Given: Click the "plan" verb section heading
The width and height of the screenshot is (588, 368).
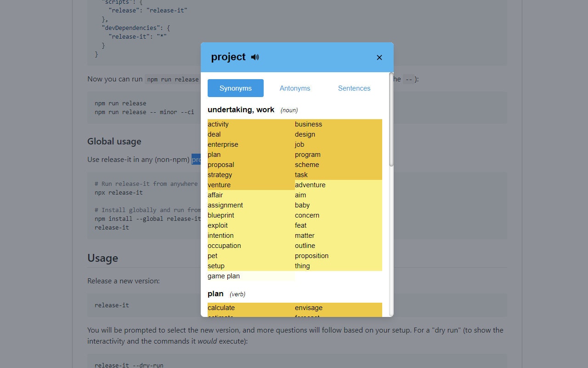Looking at the screenshot, I should coord(215,293).
